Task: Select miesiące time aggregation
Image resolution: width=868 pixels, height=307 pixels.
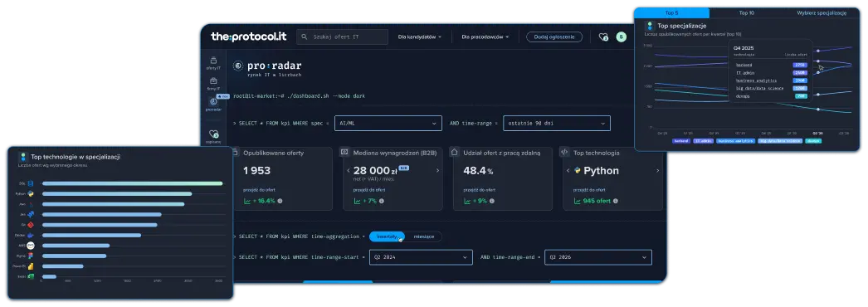Action: pos(424,236)
